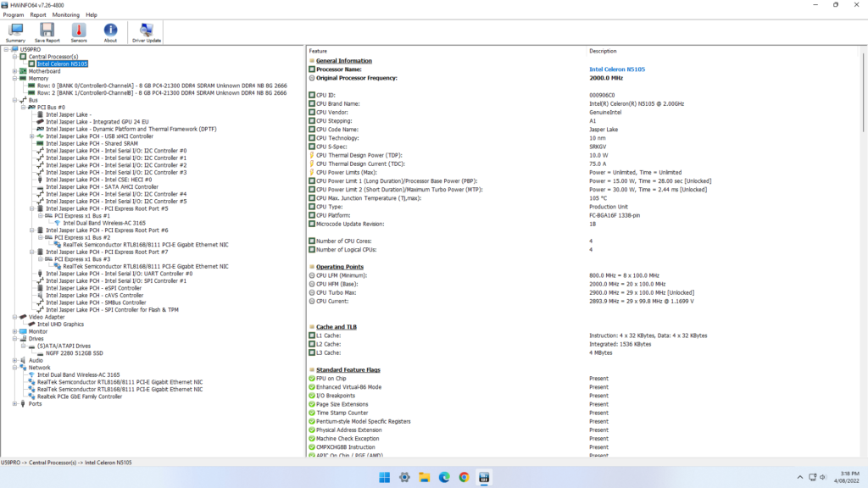Open the Monitoring menu
Viewport: 868px width, 488px height.
tap(65, 14)
